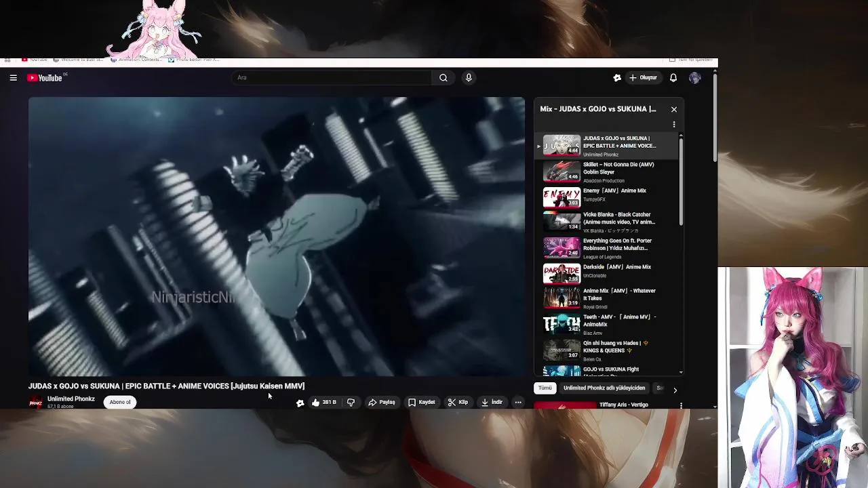
Task: Start voice search with the microphone
Action: (x=469, y=78)
